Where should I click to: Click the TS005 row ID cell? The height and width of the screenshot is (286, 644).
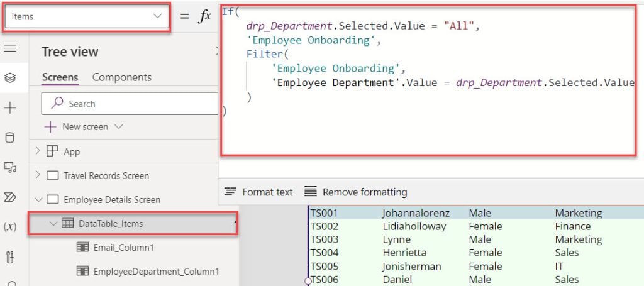(x=324, y=267)
